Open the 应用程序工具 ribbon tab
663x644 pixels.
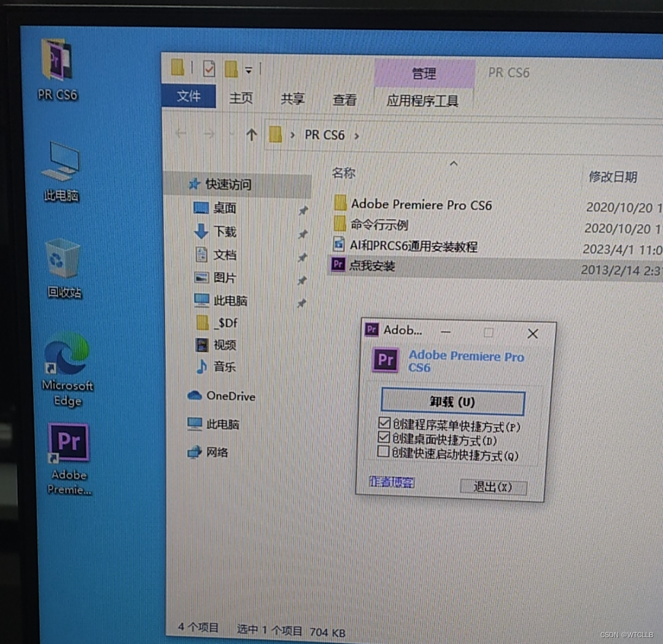click(x=422, y=101)
